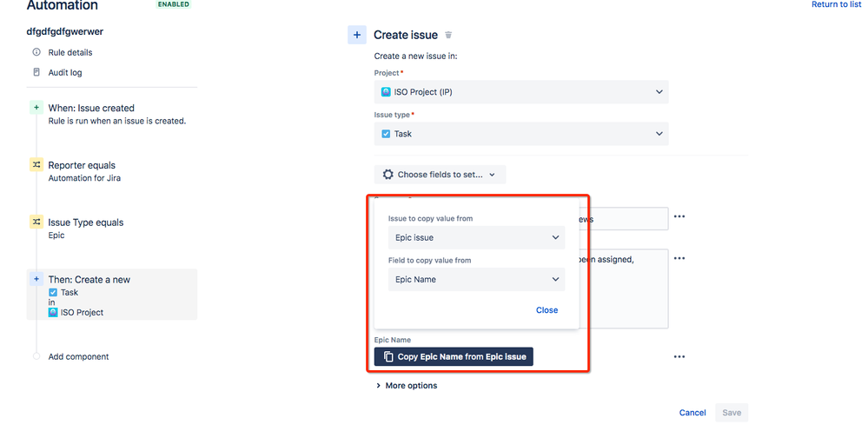Click the shuffle icon for Issue Type equals
The height and width of the screenshot is (438, 868).
(36, 222)
